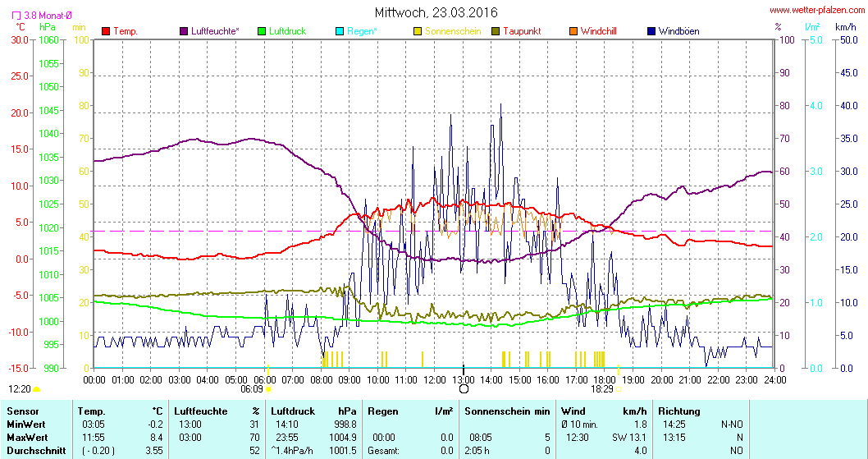The width and height of the screenshot is (868, 459).
Task: Click the Windchill legend label
Action: 598,31
